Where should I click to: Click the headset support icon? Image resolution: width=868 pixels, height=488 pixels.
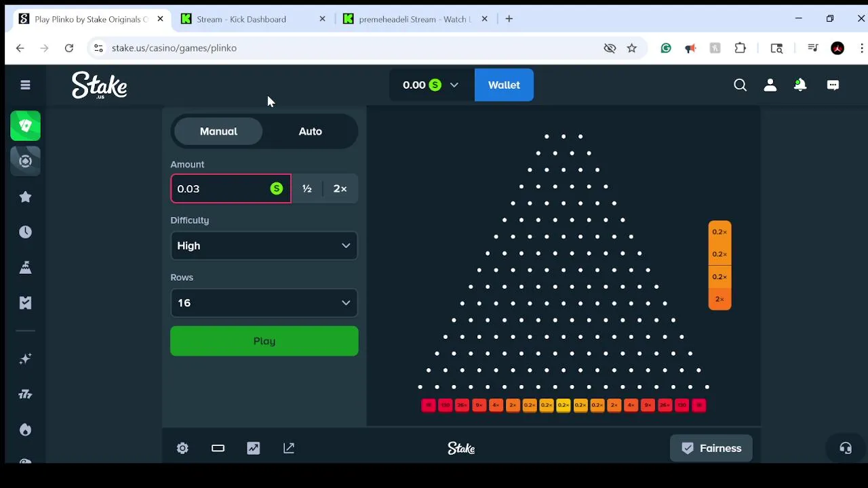coord(846,448)
